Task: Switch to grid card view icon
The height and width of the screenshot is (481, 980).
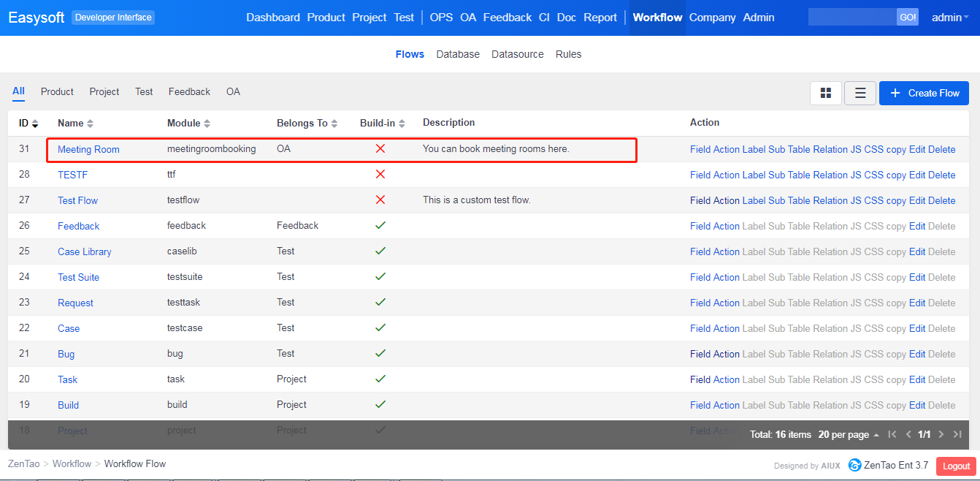Action: tap(826, 93)
